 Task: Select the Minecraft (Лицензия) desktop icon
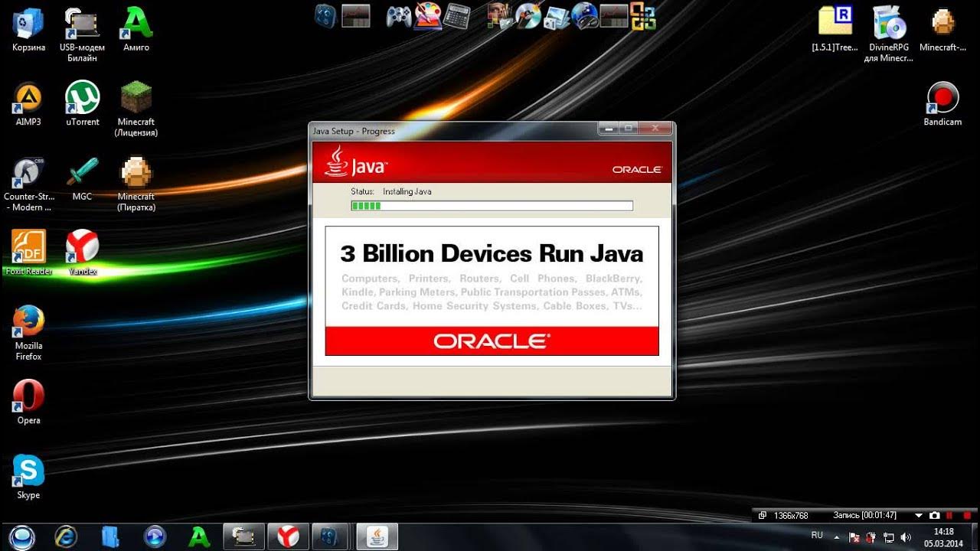[x=136, y=109]
